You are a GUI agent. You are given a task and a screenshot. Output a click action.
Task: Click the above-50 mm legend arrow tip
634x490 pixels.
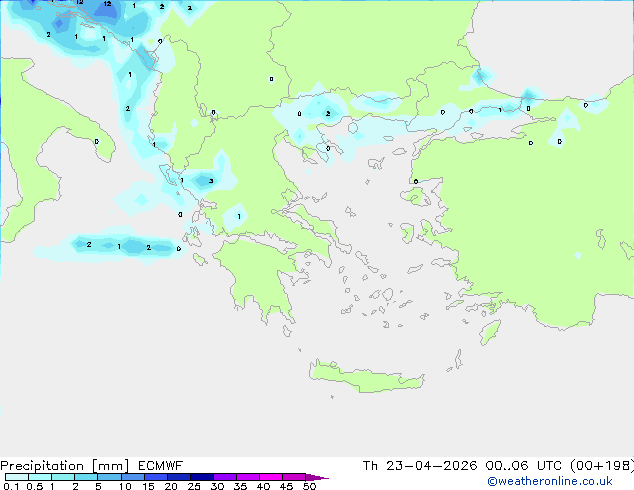(317, 477)
